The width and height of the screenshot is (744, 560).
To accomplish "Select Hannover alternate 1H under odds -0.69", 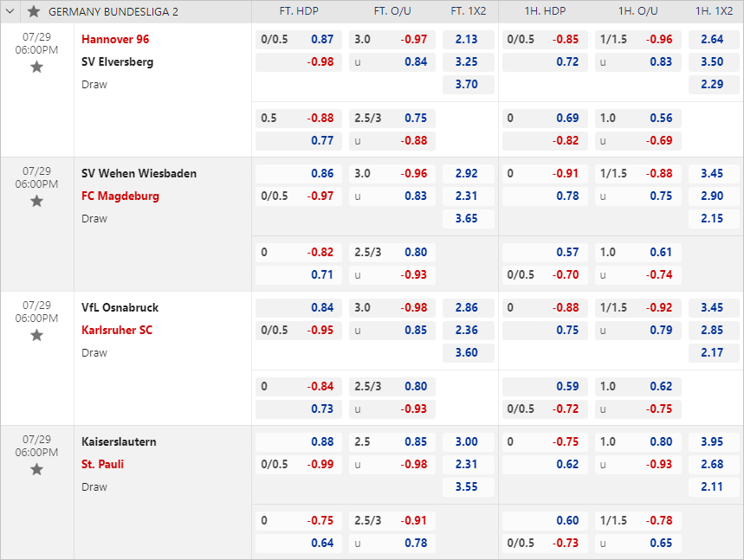I will click(x=638, y=141).
